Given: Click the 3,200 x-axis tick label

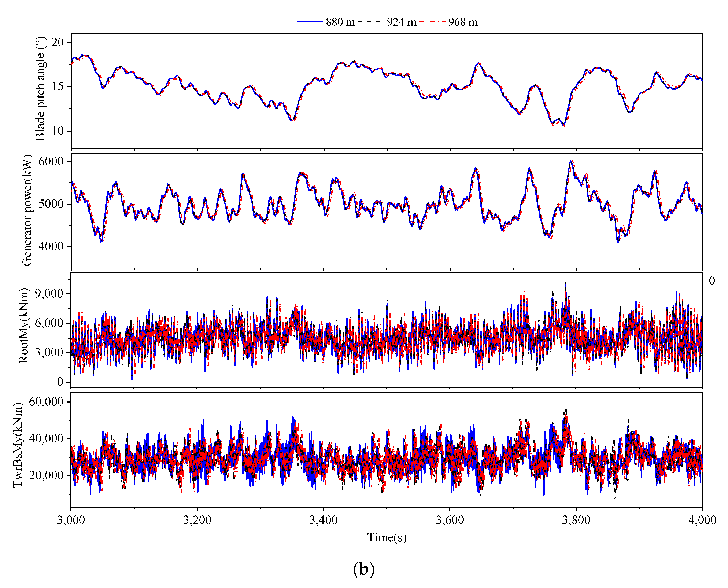Looking at the screenshot, I should pos(197,520).
